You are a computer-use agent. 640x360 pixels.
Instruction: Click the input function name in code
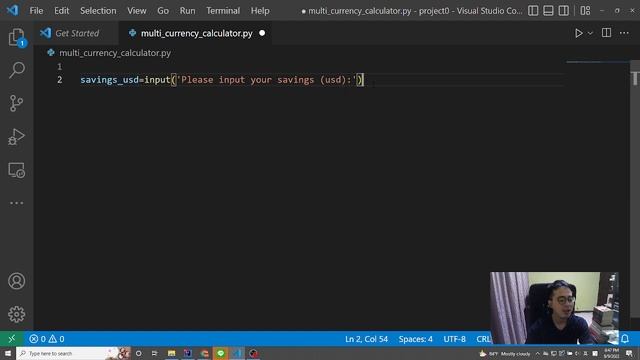coord(157,80)
